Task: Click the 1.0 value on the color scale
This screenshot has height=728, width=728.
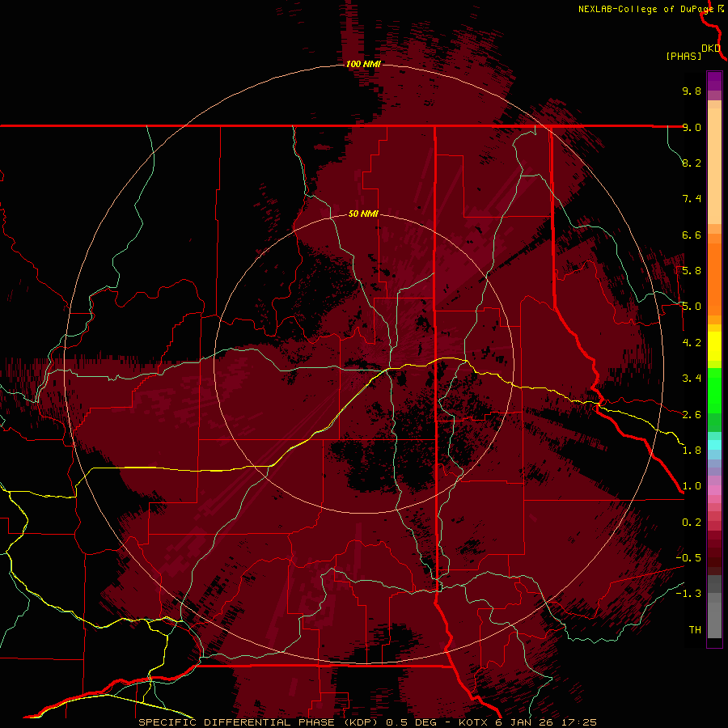Action: pyautogui.click(x=692, y=486)
